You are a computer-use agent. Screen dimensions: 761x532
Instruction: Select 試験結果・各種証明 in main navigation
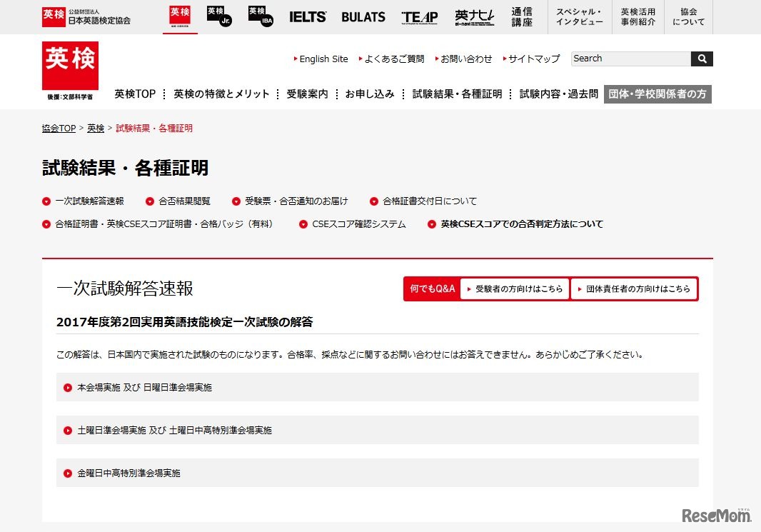coord(457,94)
